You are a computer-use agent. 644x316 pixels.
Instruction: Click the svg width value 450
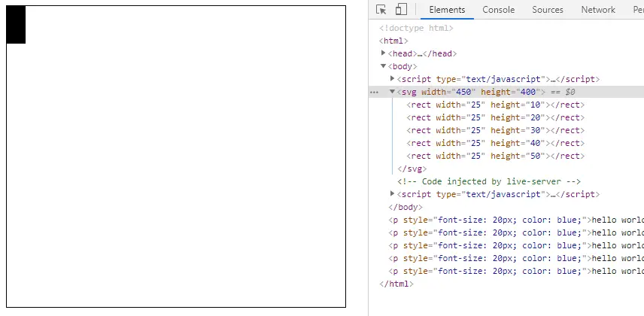[x=463, y=92]
